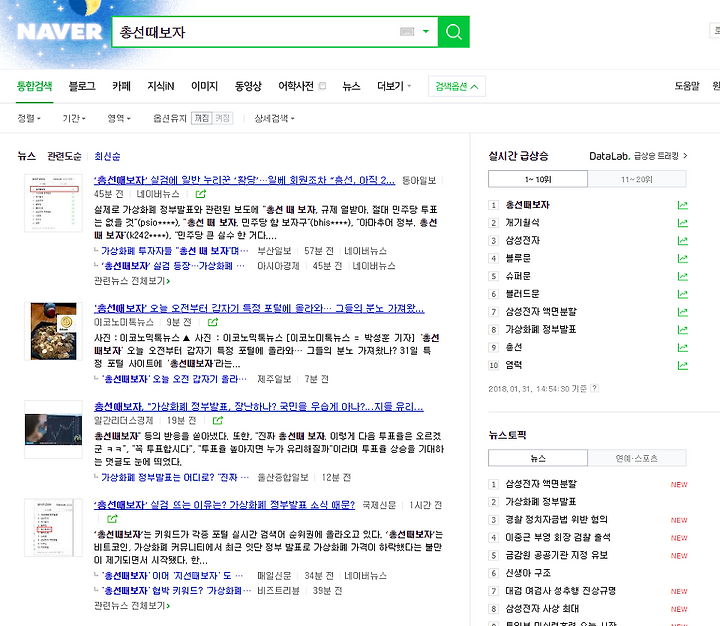Screen dimensions: 720x626
Task: Open trending keyword 개기월식
Action: pyautogui.click(x=522, y=223)
